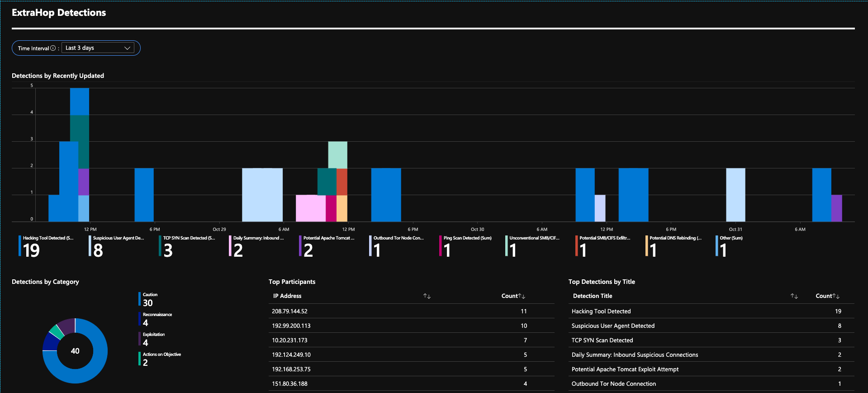
Task: Click Reconnaissance category legend entry
Action: [155, 320]
